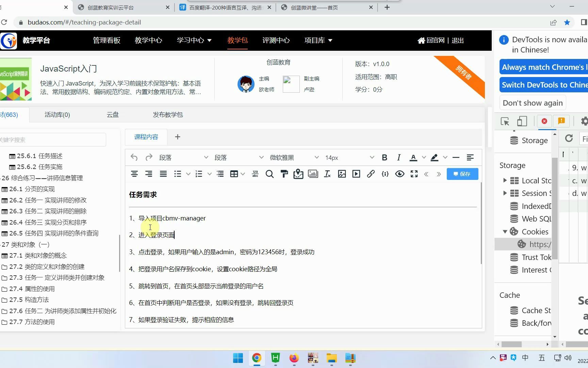
Task: Expand the Local Storage tree item
Action: pyautogui.click(x=505, y=181)
